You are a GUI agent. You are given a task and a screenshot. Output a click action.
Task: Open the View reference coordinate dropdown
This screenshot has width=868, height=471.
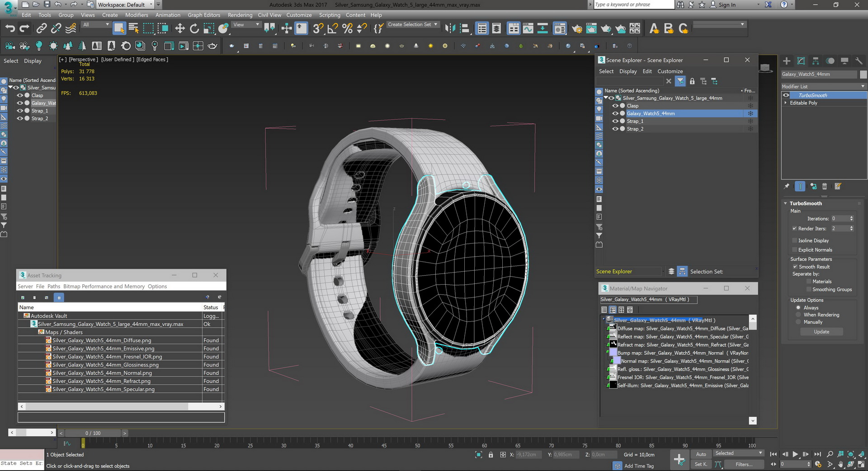[246, 25]
